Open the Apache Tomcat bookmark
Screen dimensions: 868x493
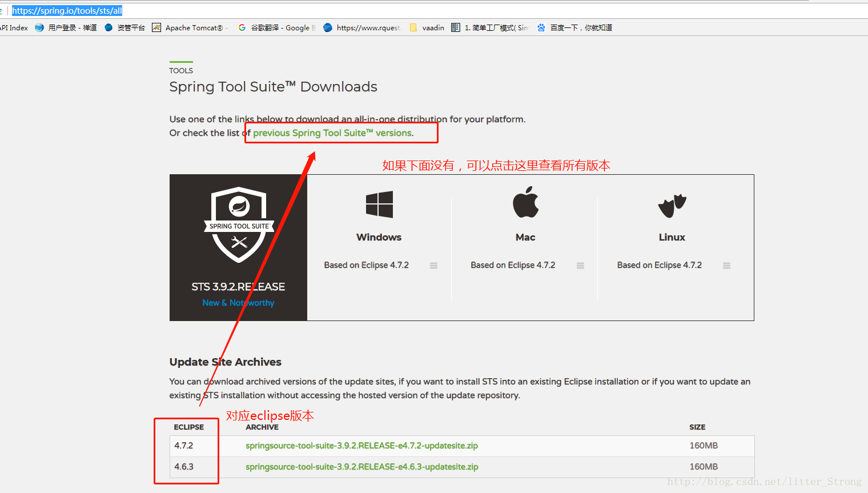pyautogui.click(x=190, y=27)
